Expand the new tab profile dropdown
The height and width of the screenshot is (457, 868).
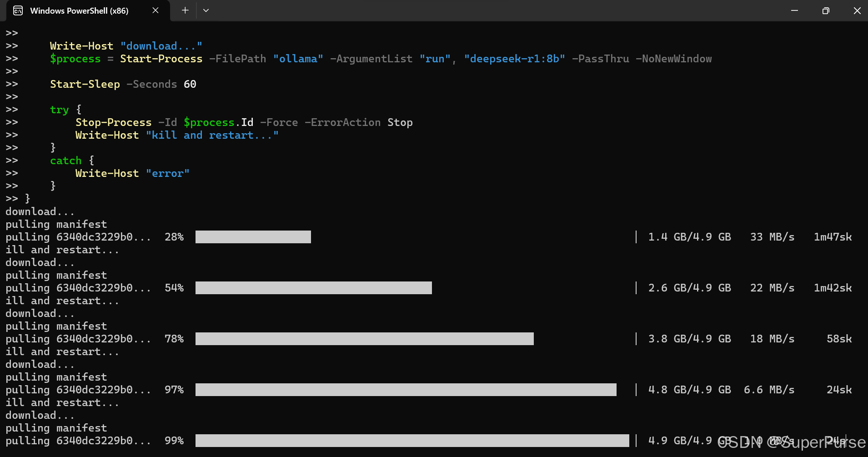coord(206,10)
